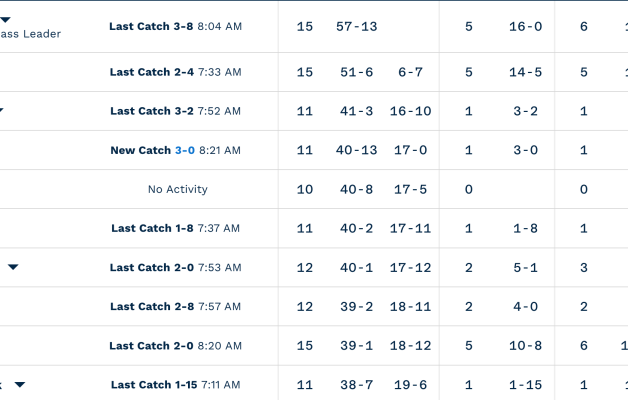Select Last Catch 2-0 8:20 AM entry

click(175, 346)
